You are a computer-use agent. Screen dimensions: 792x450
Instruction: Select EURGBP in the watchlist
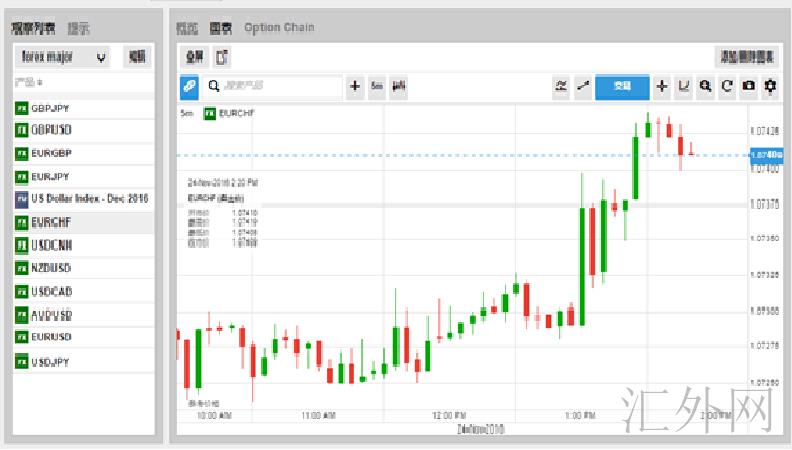coord(84,154)
